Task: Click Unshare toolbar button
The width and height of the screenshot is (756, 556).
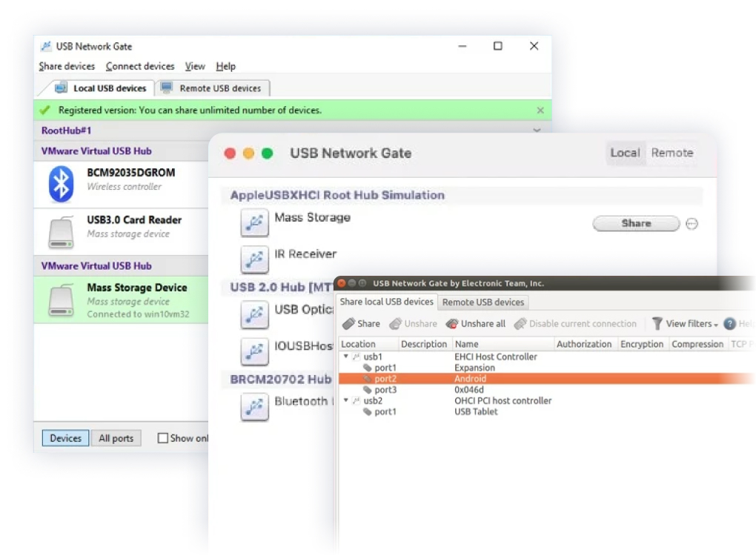Action: click(413, 323)
